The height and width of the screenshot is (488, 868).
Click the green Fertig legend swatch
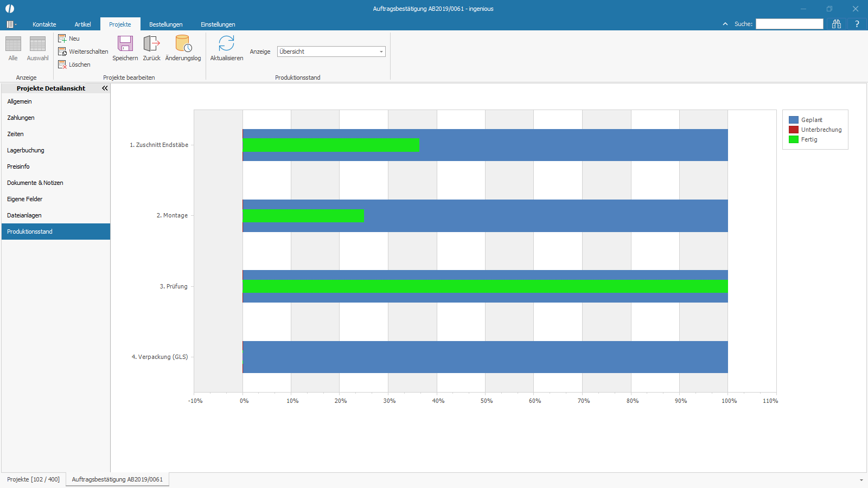pyautogui.click(x=793, y=139)
